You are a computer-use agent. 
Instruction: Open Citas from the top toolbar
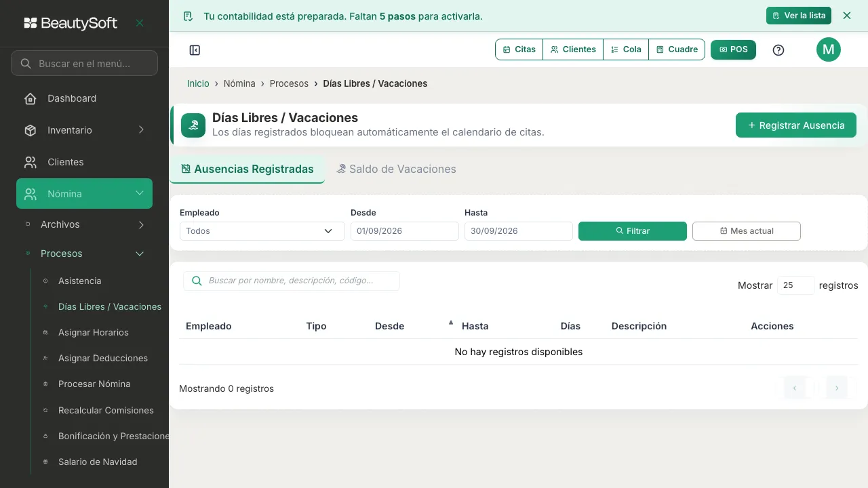tap(519, 49)
